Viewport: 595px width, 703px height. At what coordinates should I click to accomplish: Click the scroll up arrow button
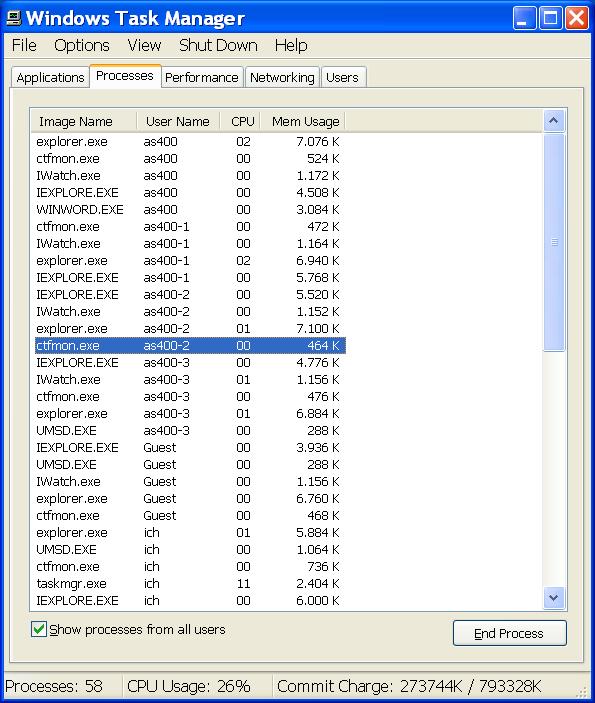click(554, 121)
